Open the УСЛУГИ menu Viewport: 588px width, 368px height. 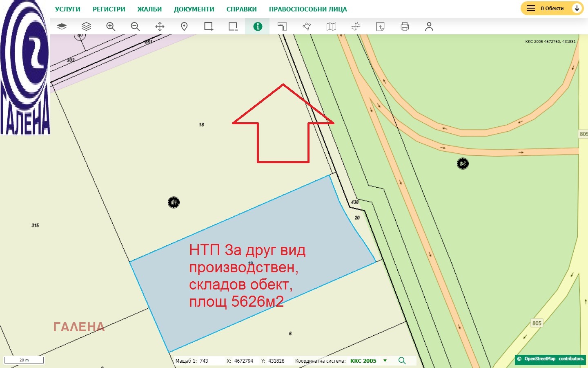[x=68, y=9]
